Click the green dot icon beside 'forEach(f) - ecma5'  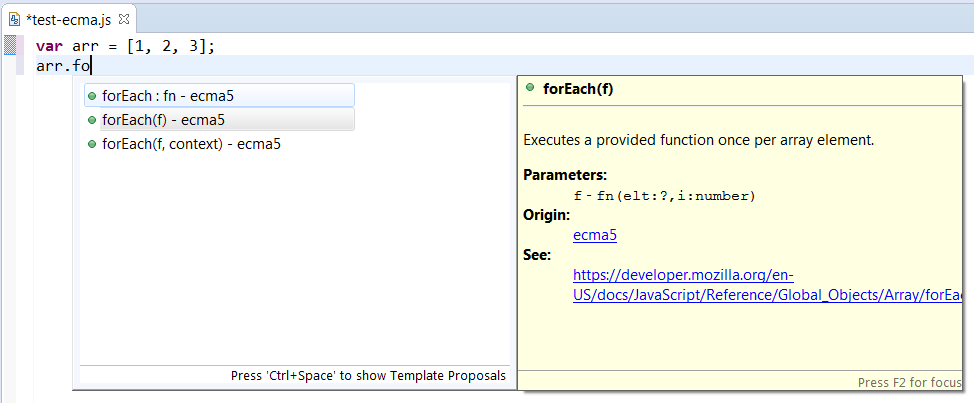click(92, 120)
